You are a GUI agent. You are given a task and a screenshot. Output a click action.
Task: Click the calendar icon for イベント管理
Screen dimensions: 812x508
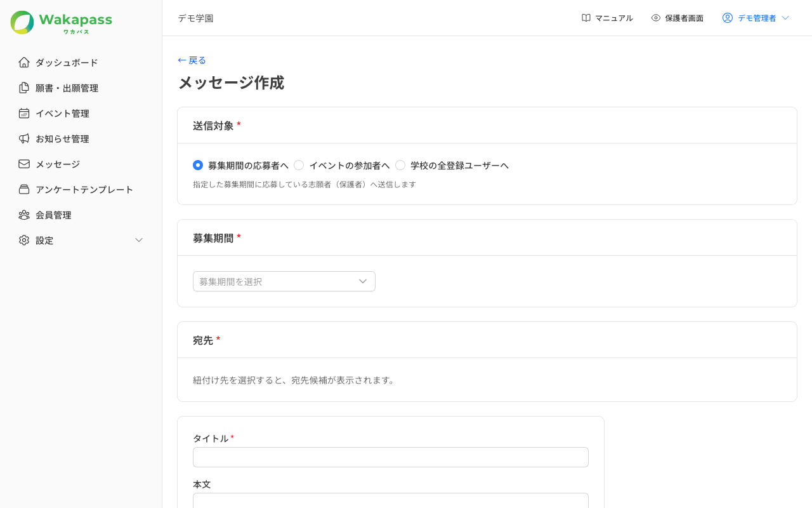(x=24, y=113)
